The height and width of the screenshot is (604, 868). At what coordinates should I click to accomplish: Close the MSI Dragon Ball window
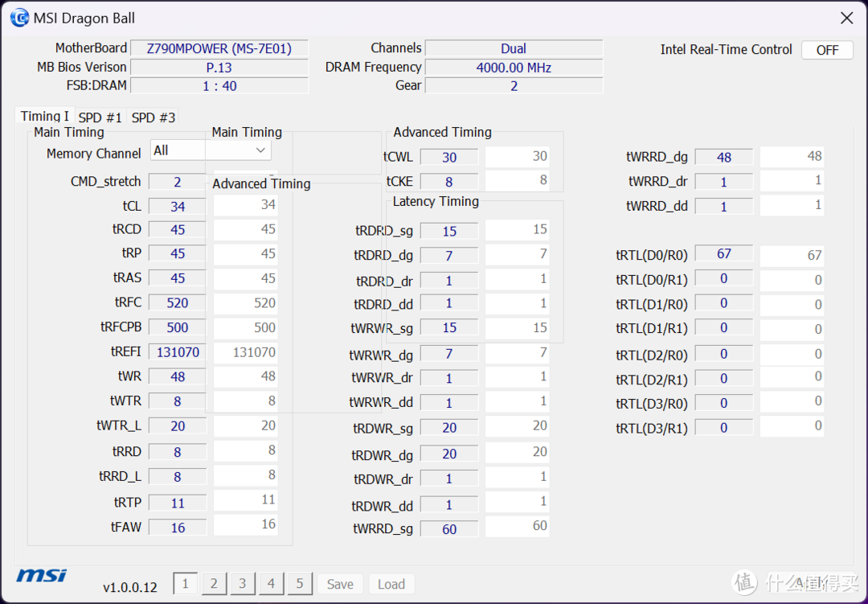pos(846,18)
